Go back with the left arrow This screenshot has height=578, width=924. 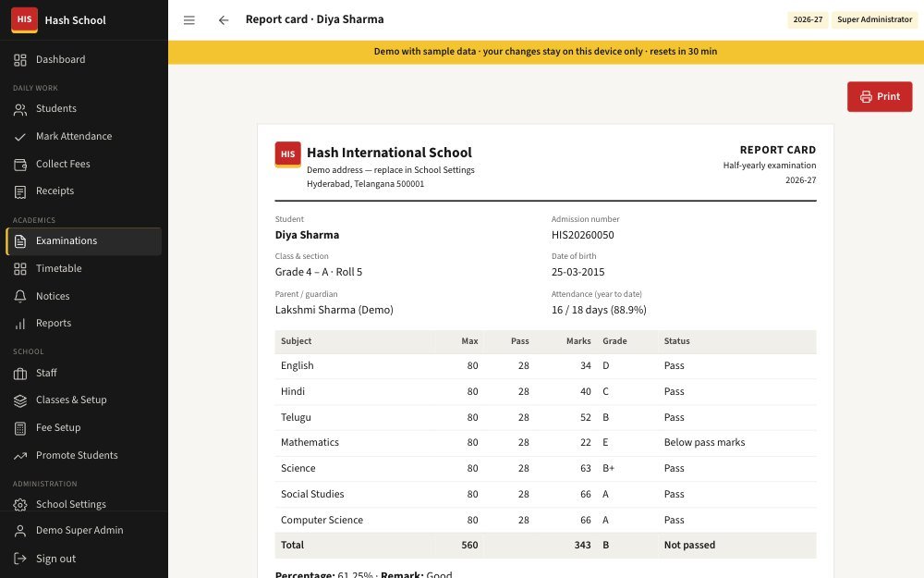tap(224, 20)
